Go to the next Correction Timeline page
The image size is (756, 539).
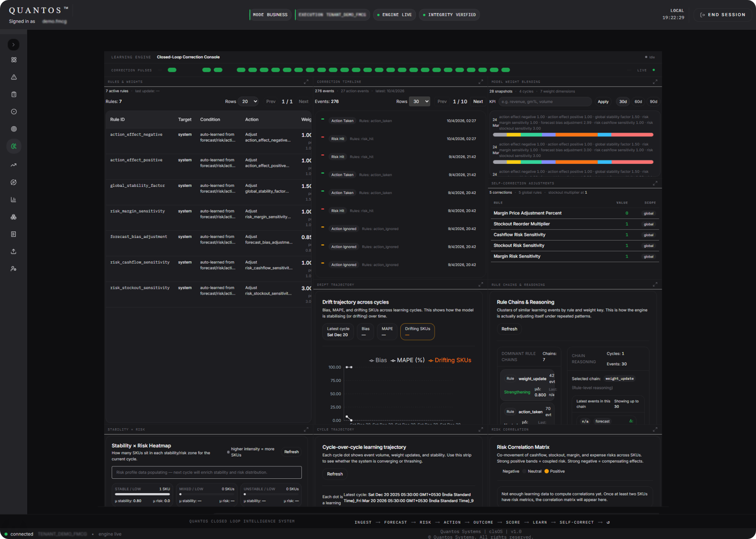(478, 102)
